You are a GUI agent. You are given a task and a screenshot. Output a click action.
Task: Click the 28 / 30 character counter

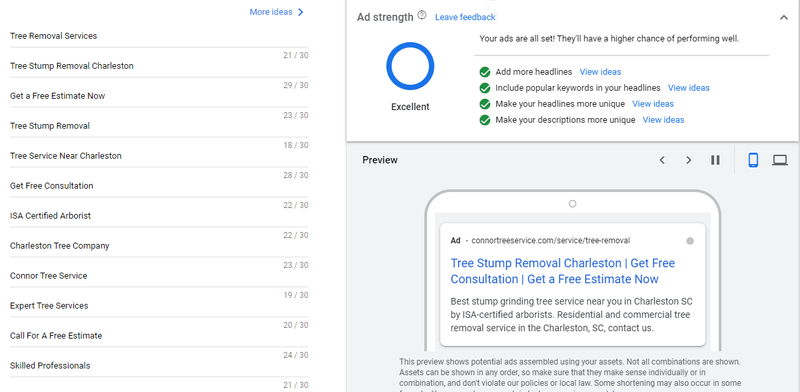(x=296, y=175)
